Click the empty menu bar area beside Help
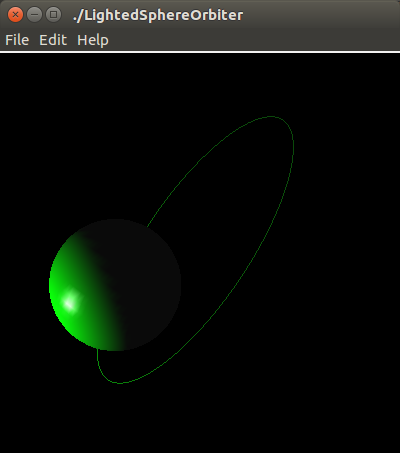The width and height of the screenshot is (400, 453). click(x=253, y=40)
